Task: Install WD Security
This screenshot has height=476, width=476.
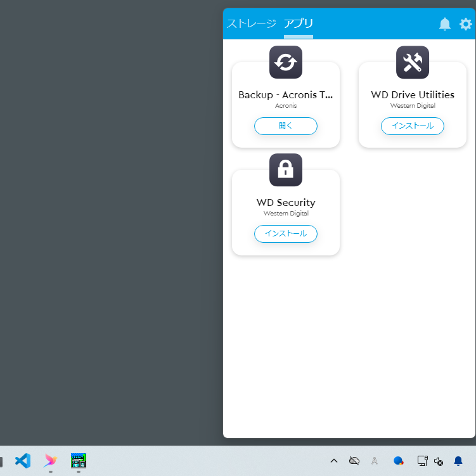Action: 286,234
